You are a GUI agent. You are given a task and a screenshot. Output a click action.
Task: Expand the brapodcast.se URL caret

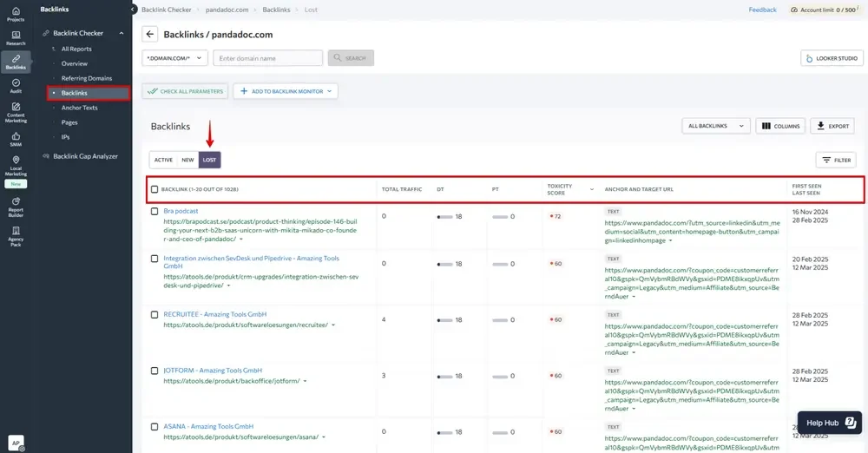(x=240, y=240)
